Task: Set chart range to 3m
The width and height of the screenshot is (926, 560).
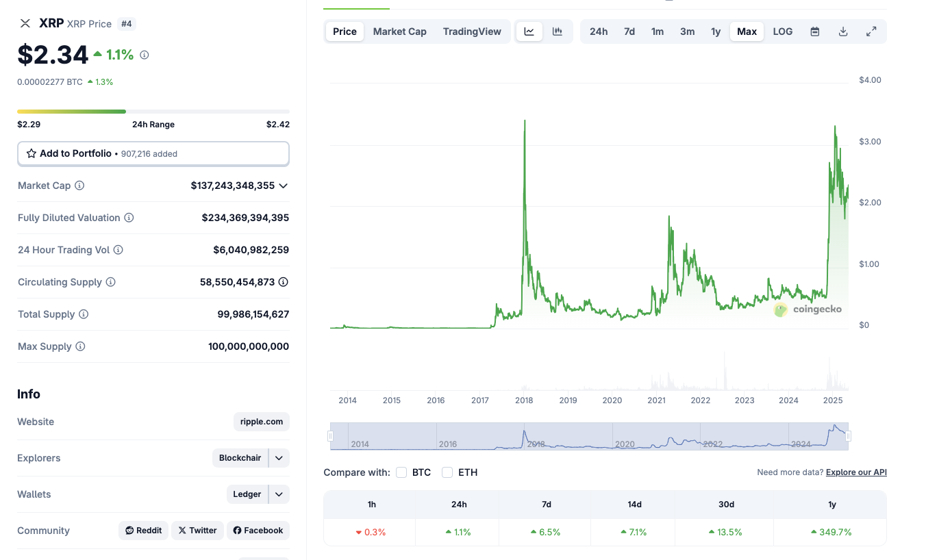Action: tap(688, 31)
